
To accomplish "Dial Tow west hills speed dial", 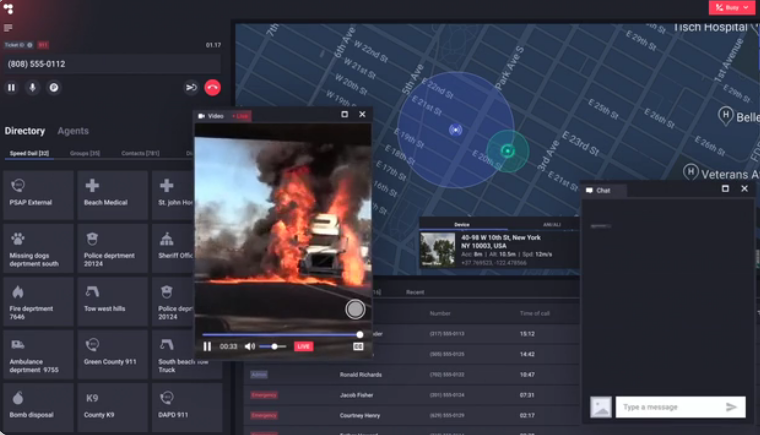I will coord(112,301).
